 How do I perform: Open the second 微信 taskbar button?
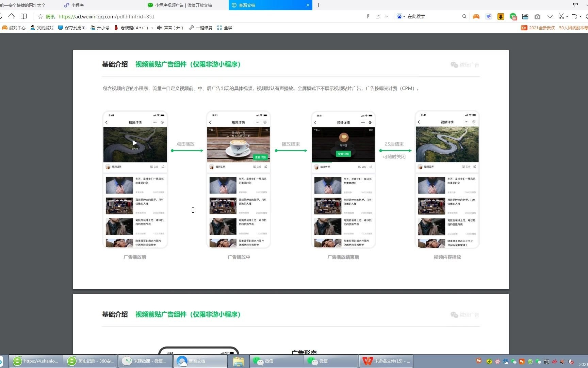pos(331,361)
